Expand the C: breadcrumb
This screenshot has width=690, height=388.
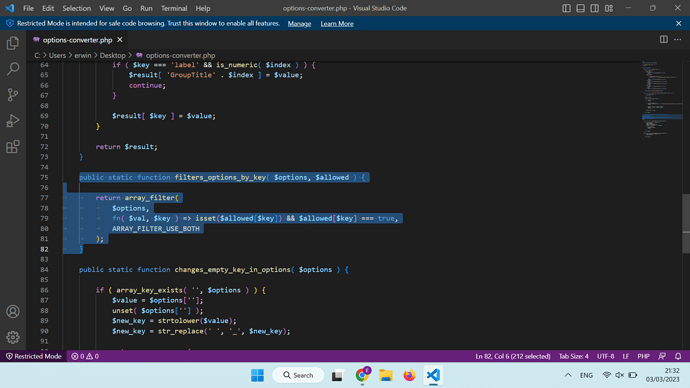(37, 55)
